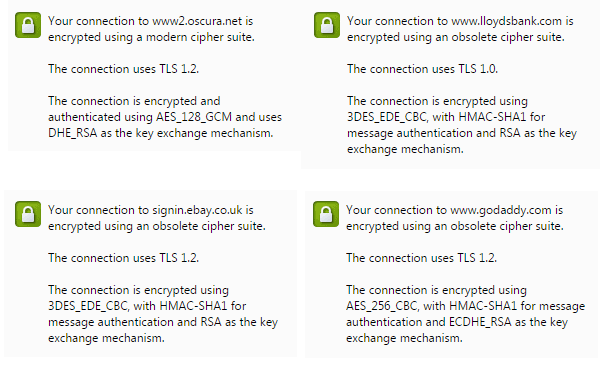Click the green padlock for www2.oscura.net
The width and height of the screenshot is (600, 365).
(28, 25)
